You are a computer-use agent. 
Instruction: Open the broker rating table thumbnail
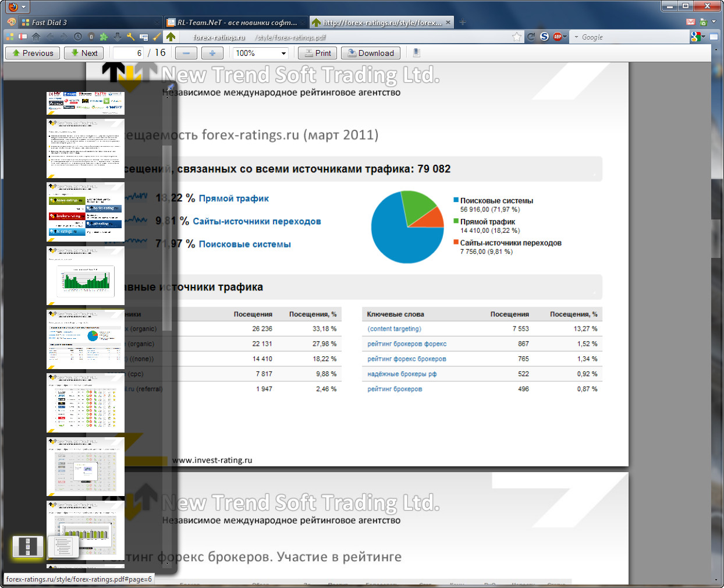[x=86, y=403]
